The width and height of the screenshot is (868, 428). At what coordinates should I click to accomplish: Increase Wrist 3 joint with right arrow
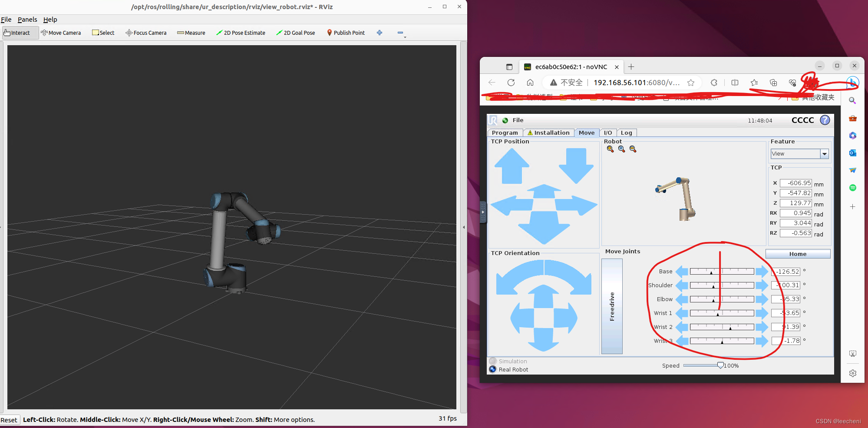click(762, 341)
